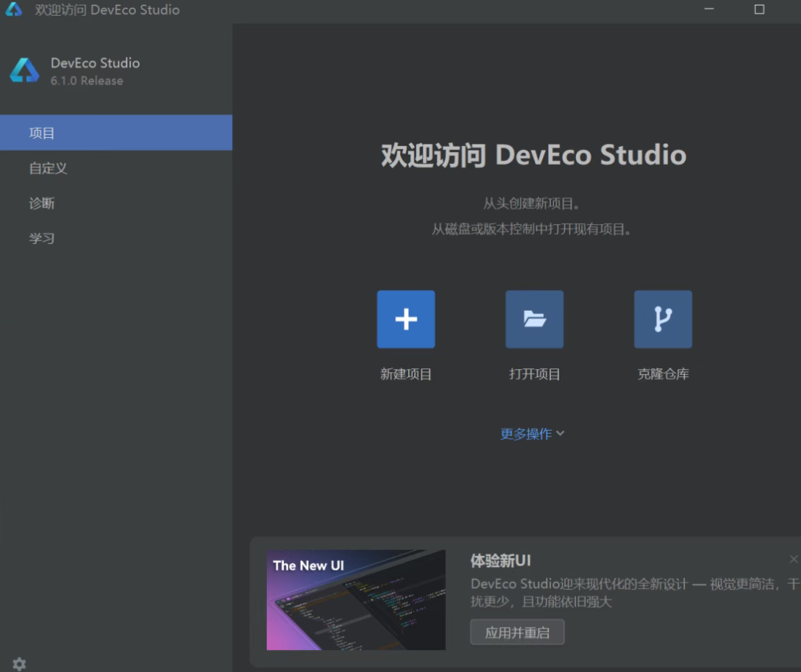The image size is (801, 672).
Task: Click the 从头创建新项目 subtitle text
Action: click(531, 203)
